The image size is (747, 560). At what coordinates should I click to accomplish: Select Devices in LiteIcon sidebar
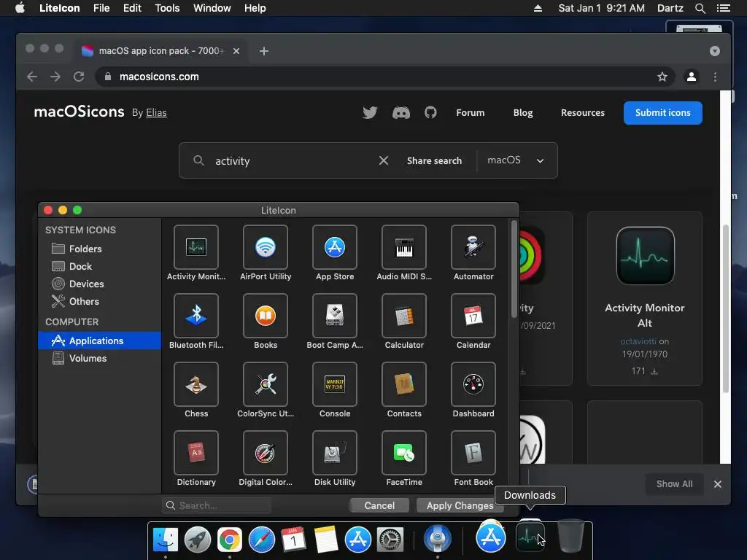[x=99, y=284]
